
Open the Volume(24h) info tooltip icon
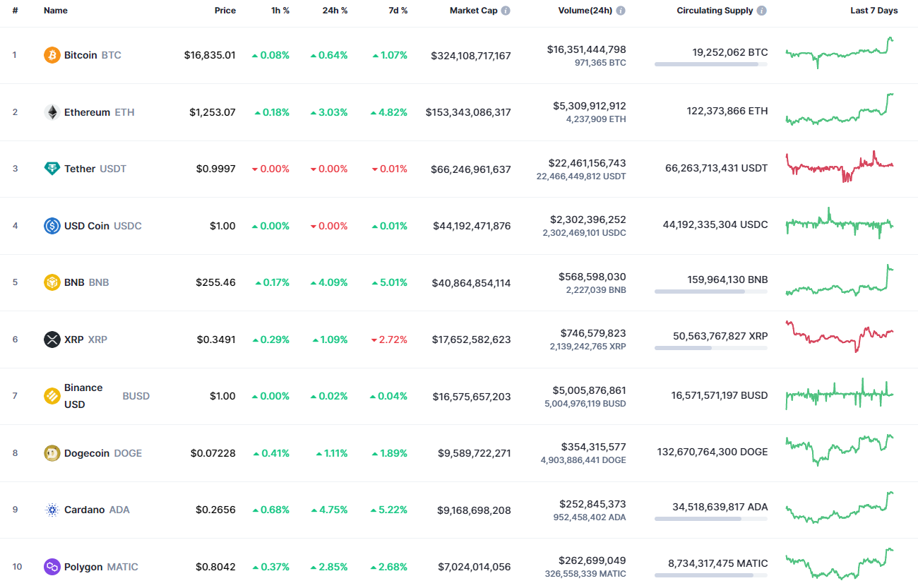[x=620, y=10]
